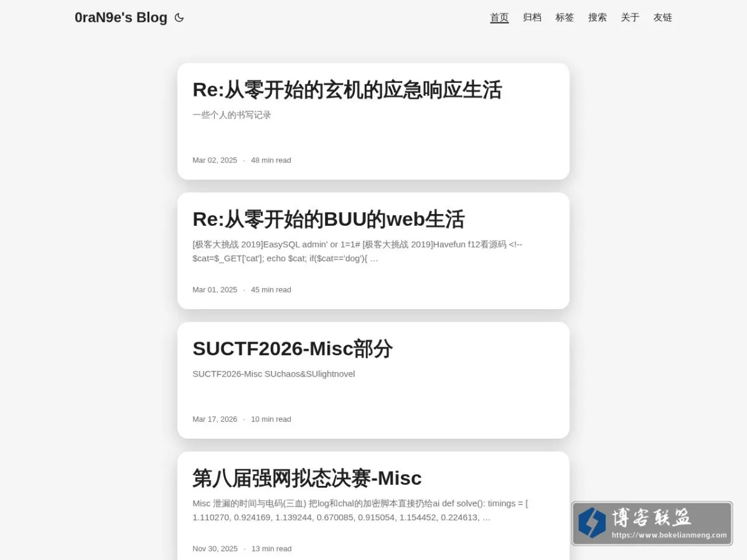
Task: Click the date Mar 01, 2025
Action: pyautogui.click(x=215, y=289)
